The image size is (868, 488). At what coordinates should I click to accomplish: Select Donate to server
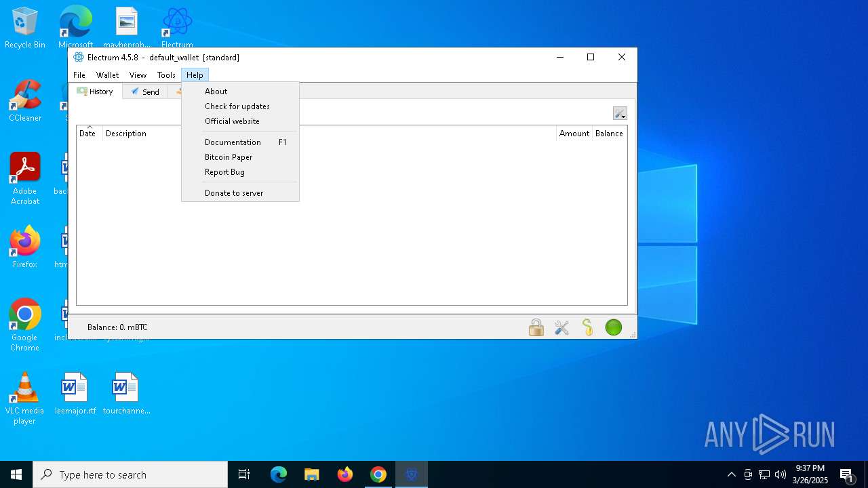[x=240, y=193]
